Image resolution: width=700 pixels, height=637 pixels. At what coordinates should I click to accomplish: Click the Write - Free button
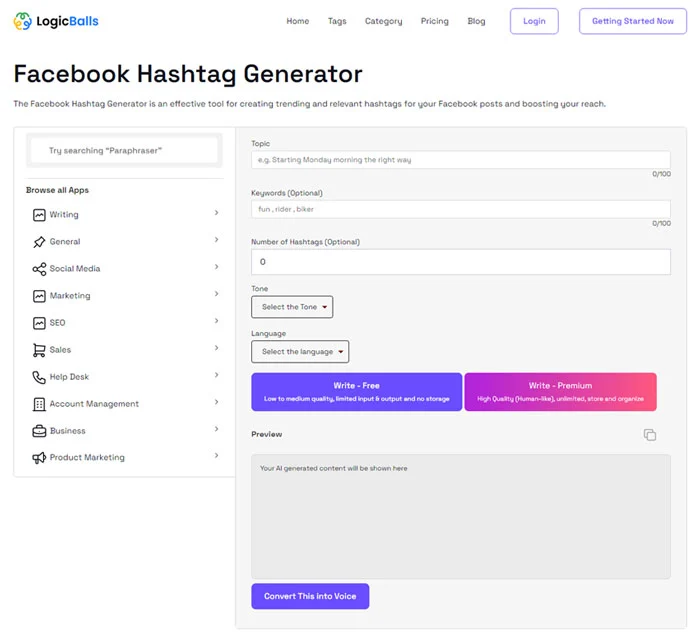click(x=357, y=392)
